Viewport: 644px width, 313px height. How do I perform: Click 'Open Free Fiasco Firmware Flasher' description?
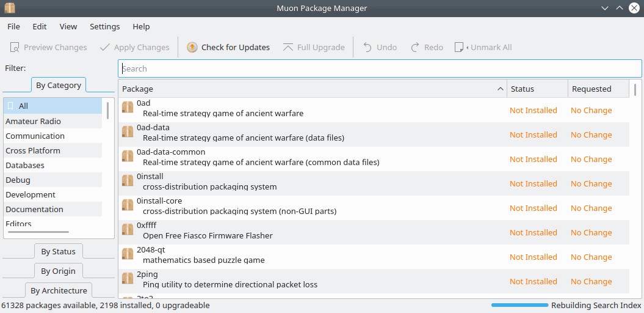coord(208,236)
